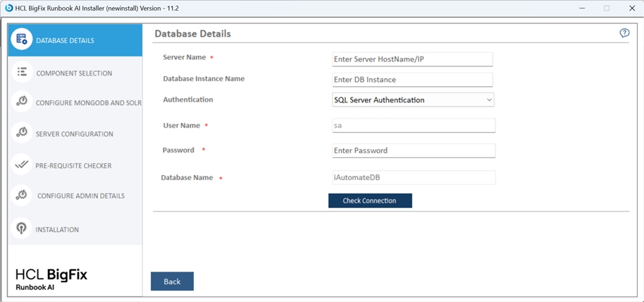Screen dimensions: 644x302
Task: Select the Password entry field
Action: click(414, 150)
